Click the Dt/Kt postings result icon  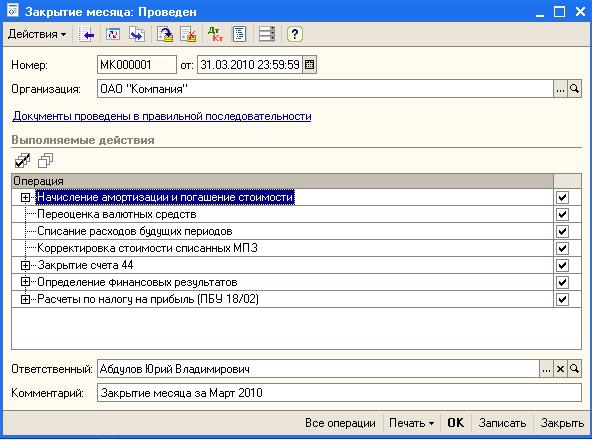(x=216, y=34)
